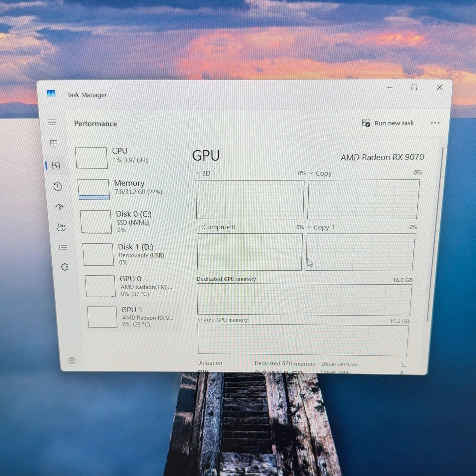Minimize the Task Manager window

coord(389,88)
